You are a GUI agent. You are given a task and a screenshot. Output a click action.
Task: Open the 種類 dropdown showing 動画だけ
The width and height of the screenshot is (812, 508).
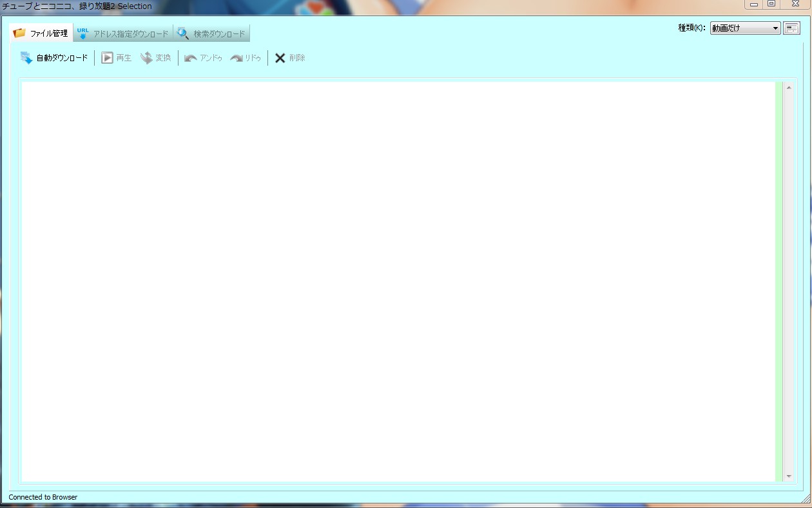coord(745,28)
